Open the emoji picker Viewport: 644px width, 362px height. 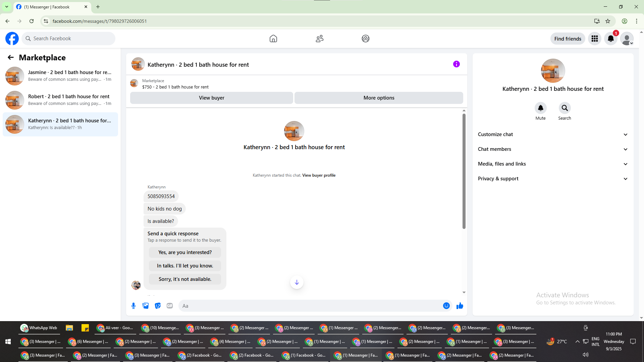pos(446,306)
